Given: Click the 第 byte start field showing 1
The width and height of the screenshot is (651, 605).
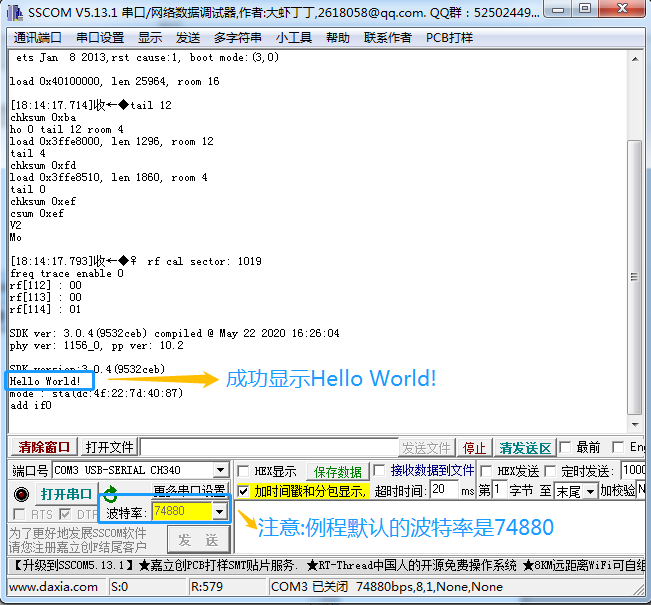Looking at the screenshot, I should point(500,490).
